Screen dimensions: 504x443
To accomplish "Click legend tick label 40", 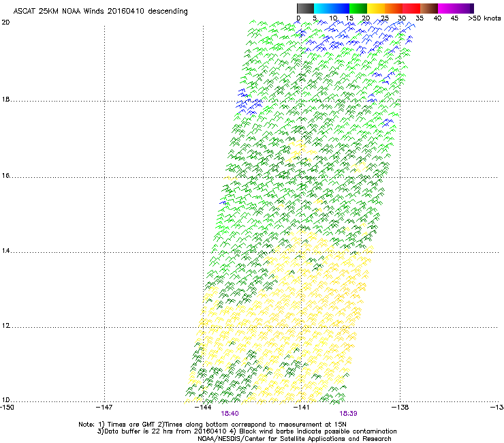I will [x=437, y=18].
